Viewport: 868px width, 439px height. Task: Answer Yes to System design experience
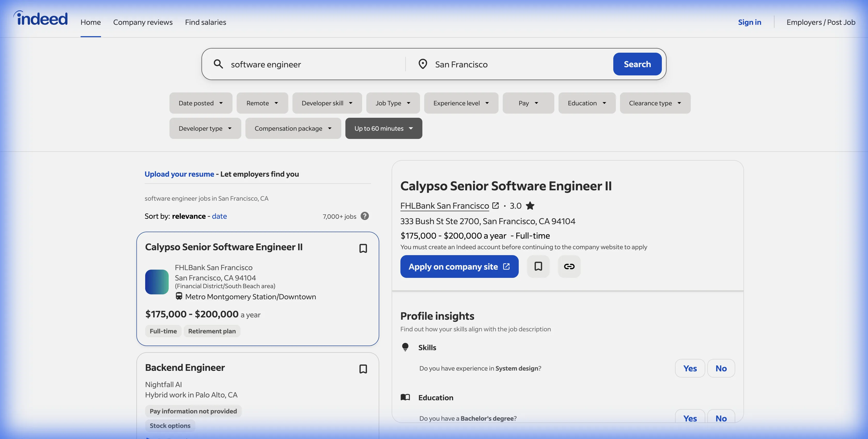tap(690, 368)
